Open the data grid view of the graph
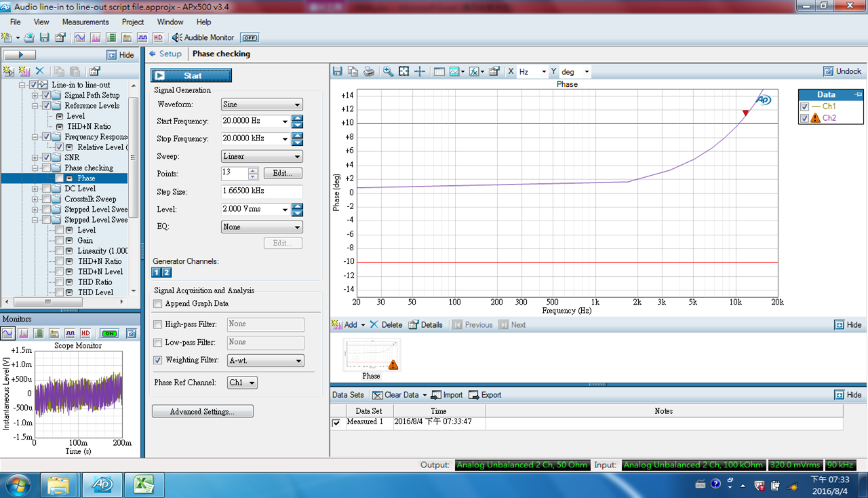 439,71
